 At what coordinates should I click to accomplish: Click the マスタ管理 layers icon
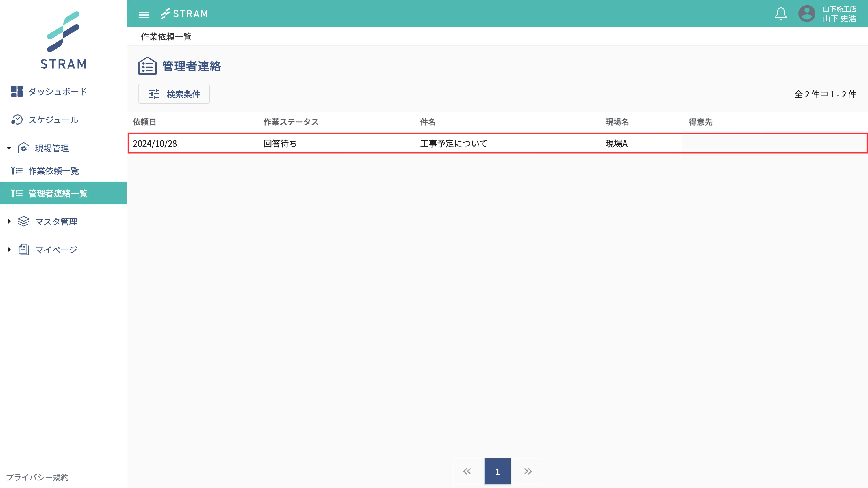coord(23,222)
